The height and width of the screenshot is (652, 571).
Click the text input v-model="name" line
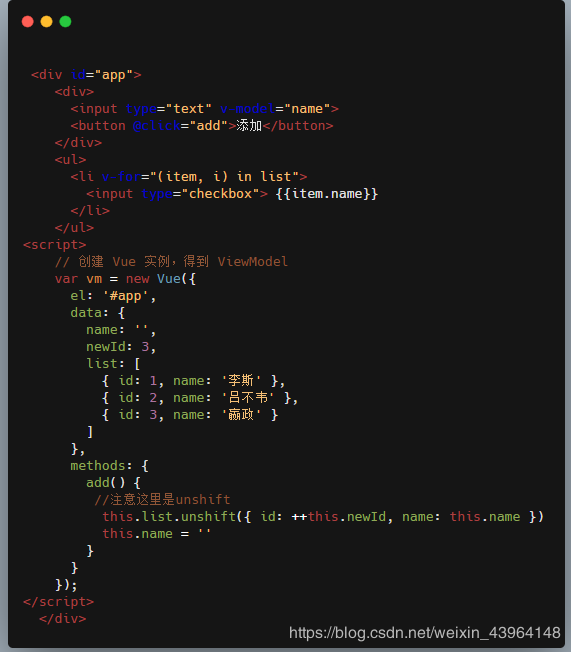click(205, 109)
